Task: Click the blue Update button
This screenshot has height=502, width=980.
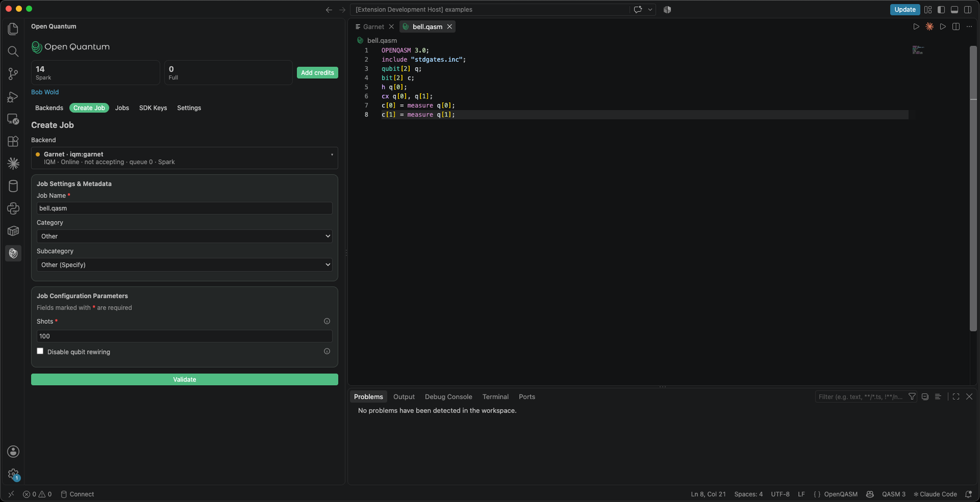Action: point(905,10)
